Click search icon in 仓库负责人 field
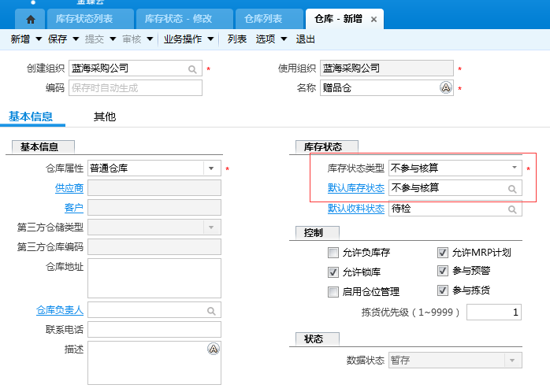Image resolution: width=550 pixels, height=392 pixels. point(212,310)
